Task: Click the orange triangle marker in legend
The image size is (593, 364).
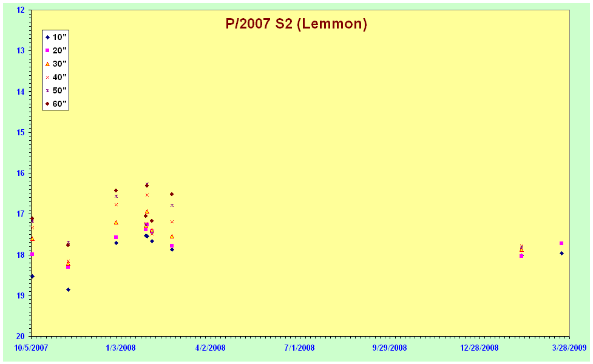Action: 48,64
